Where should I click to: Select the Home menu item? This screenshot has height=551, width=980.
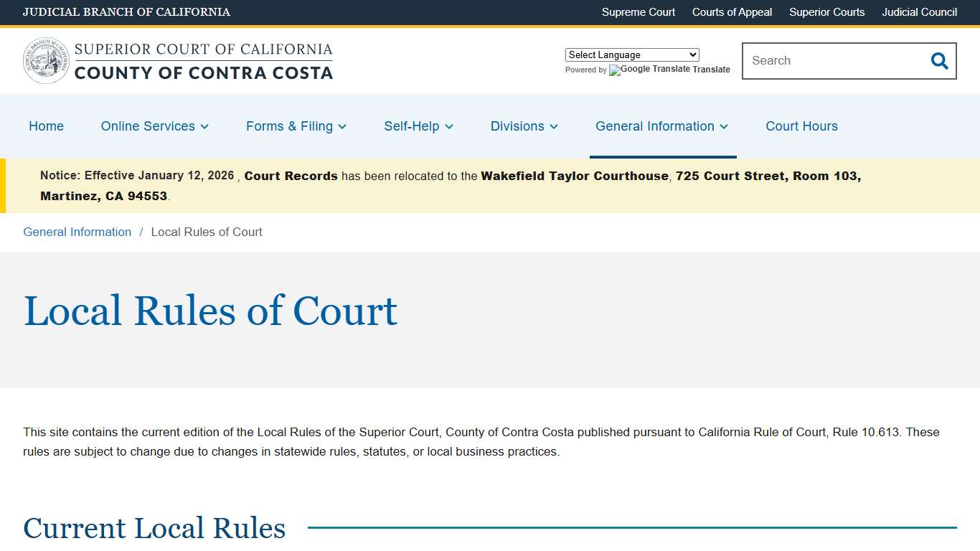point(46,126)
